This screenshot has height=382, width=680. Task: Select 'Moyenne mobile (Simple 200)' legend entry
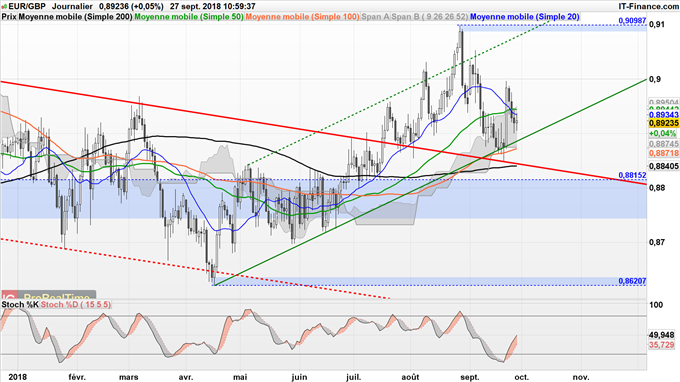(75, 17)
